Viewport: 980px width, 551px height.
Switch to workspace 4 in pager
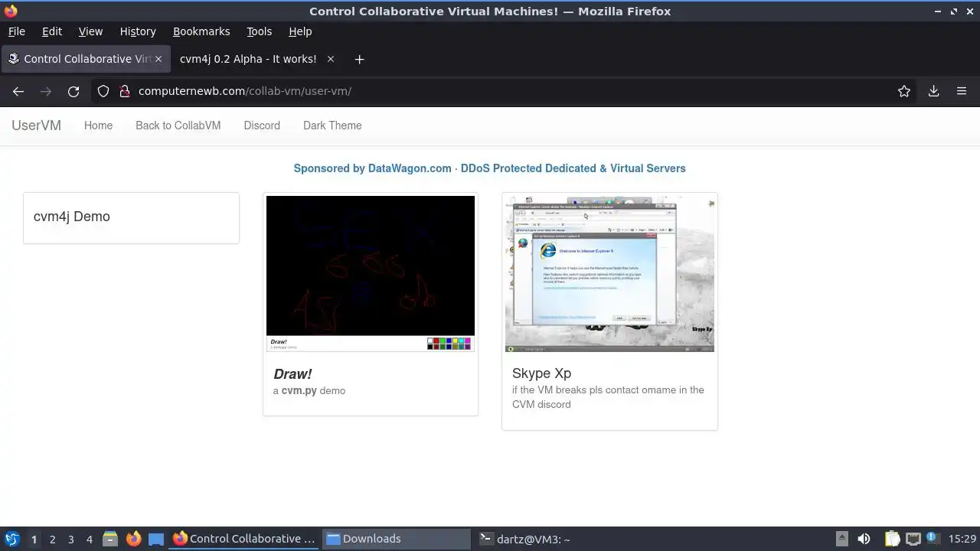(x=89, y=540)
